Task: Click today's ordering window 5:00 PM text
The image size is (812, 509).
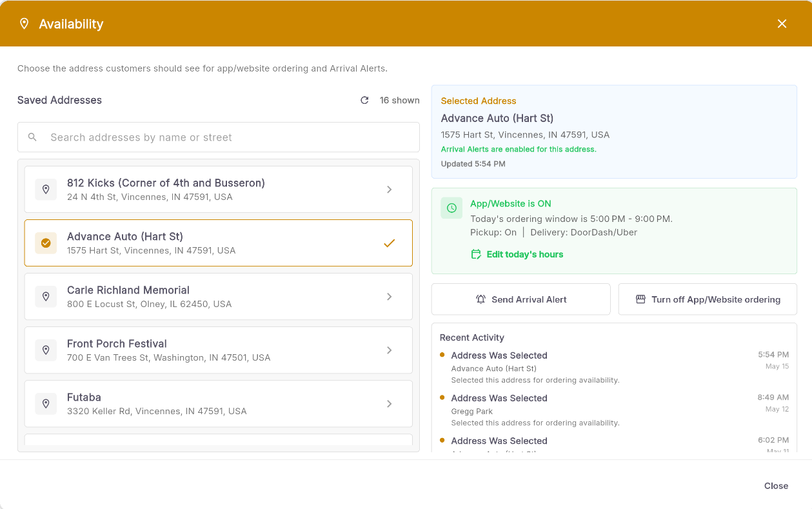Action: (571, 219)
